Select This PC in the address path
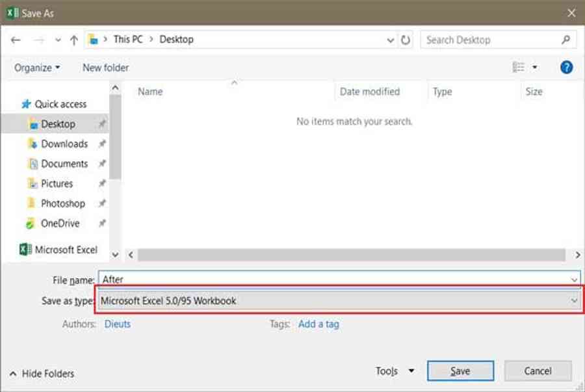Image resolution: width=585 pixels, height=392 pixels. [x=128, y=40]
